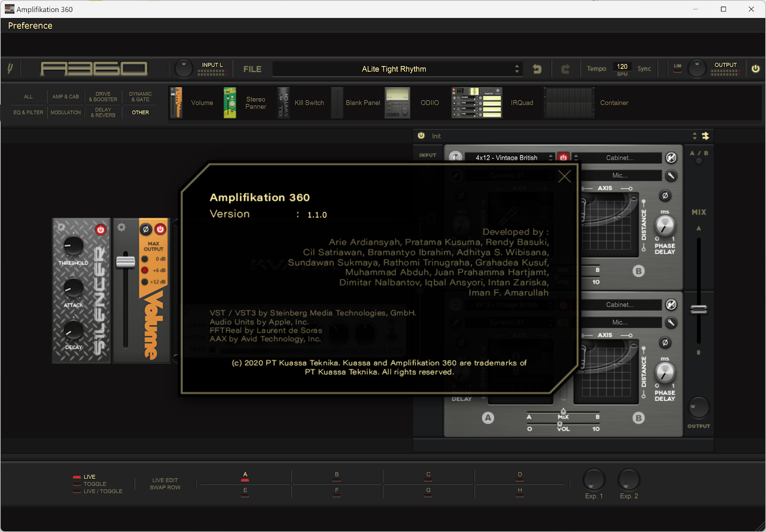Screen dimensions: 766x532
Task: Click the A360 logo
Action: 94,69
